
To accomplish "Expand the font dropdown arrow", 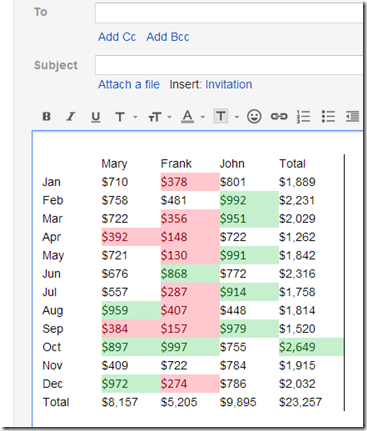I will click(x=135, y=117).
